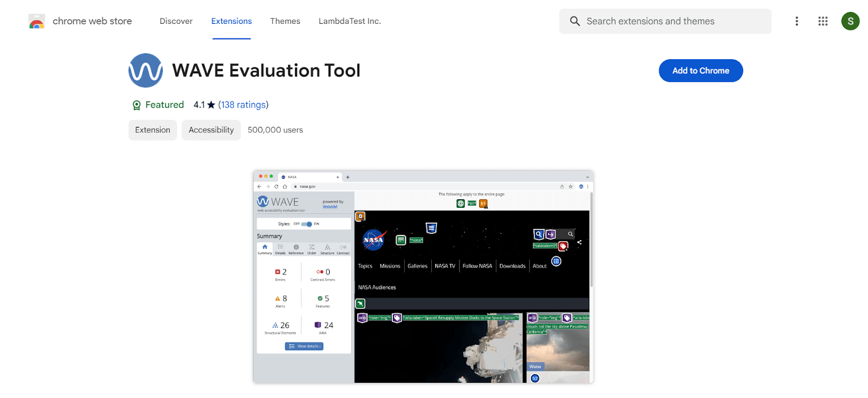Click the magnifier icon in search box
This screenshot has width=868, height=398.
pyautogui.click(x=575, y=21)
